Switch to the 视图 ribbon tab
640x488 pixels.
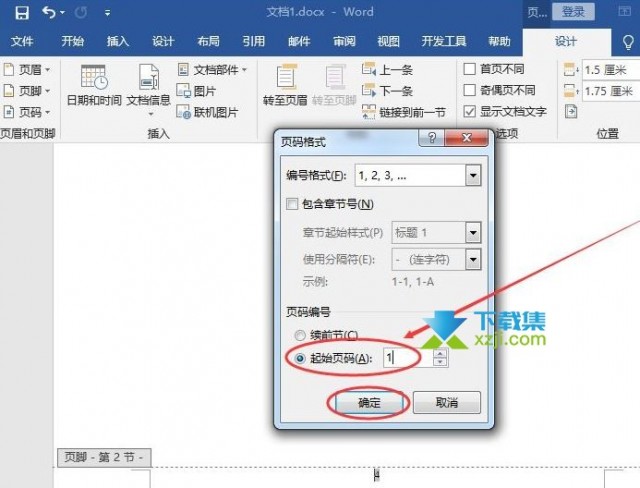[x=389, y=41]
